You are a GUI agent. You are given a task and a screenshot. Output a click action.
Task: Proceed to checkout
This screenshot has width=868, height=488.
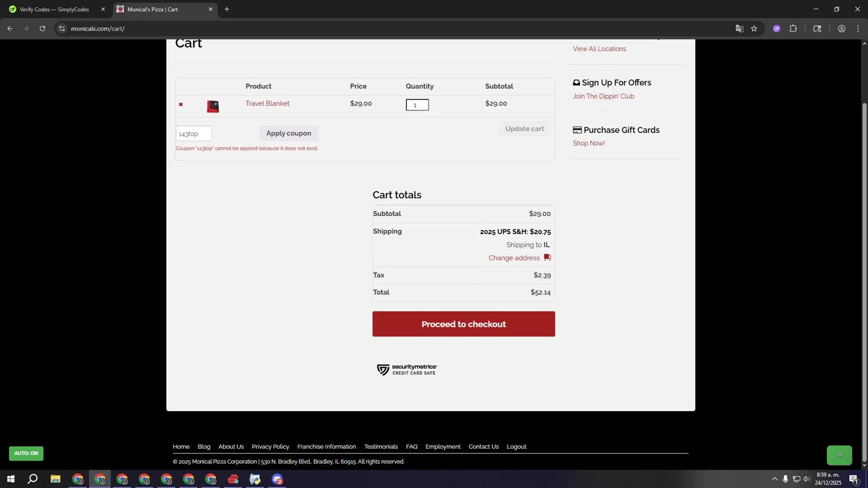point(464,324)
